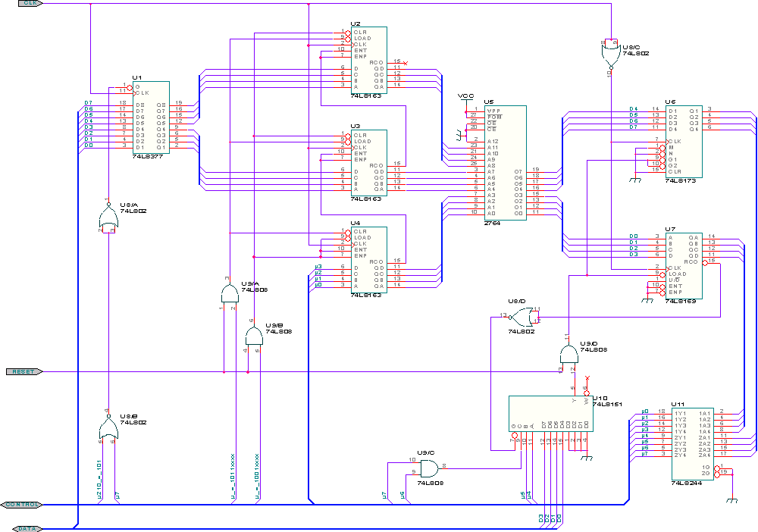
Task: Select the U3 counter chip body
Action: coord(369,163)
